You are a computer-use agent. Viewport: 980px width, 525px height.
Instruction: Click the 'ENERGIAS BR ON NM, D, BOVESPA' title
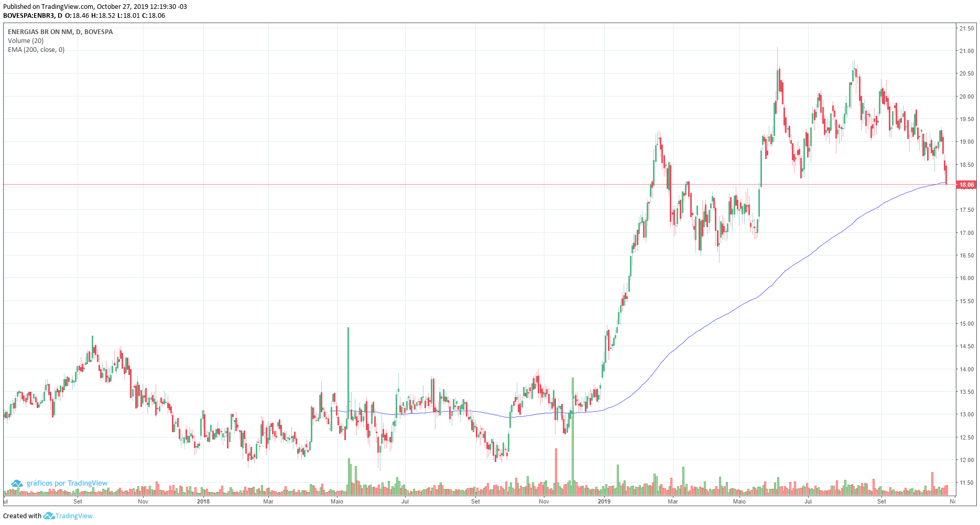[x=60, y=32]
